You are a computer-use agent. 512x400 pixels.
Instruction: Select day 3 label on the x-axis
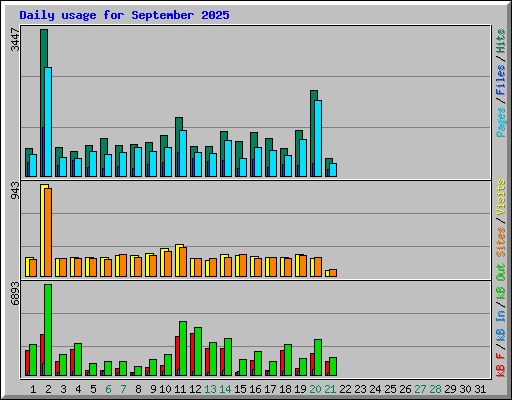point(63,389)
